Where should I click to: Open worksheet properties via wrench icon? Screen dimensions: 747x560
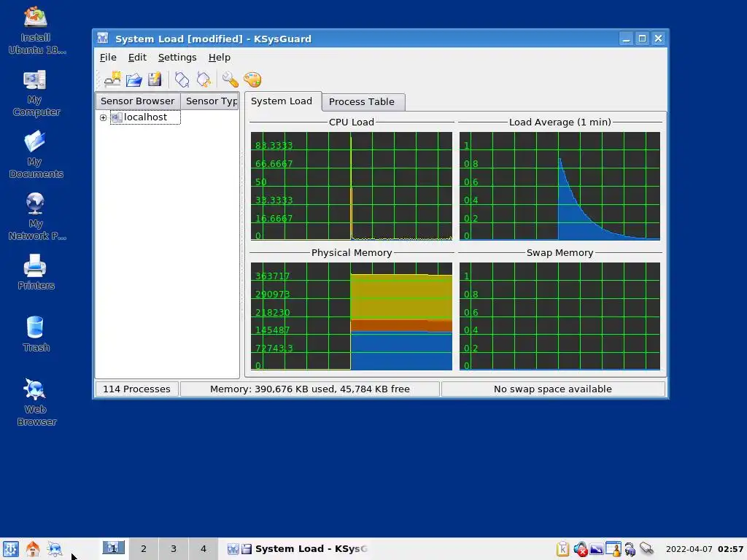[x=230, y=79]
